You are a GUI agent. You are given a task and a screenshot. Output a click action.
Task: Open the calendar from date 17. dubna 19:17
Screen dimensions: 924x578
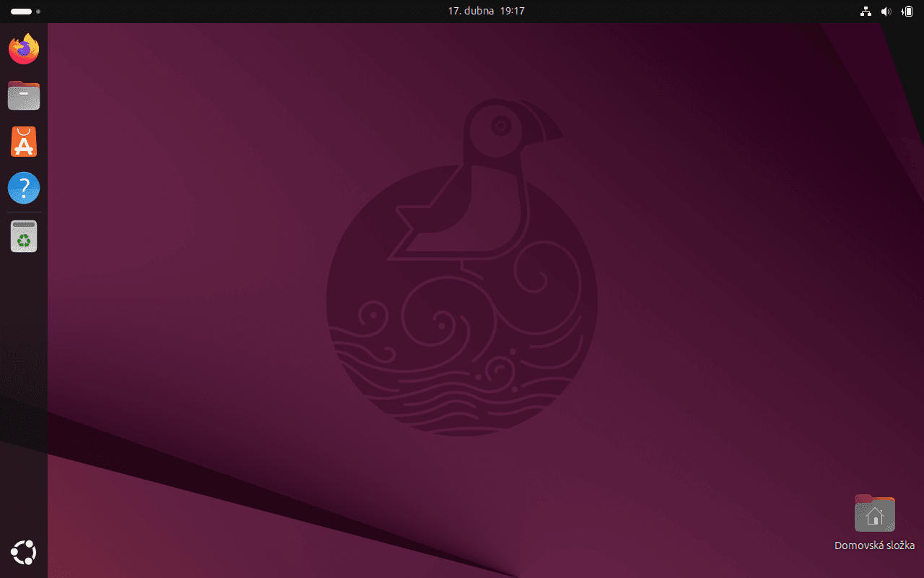click(x=486, y=12)
